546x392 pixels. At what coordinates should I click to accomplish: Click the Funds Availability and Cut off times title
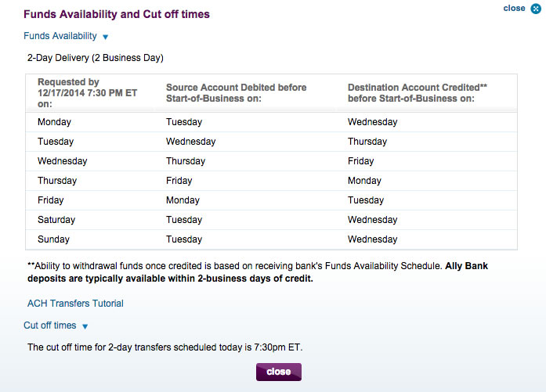(x=117, y=14)
